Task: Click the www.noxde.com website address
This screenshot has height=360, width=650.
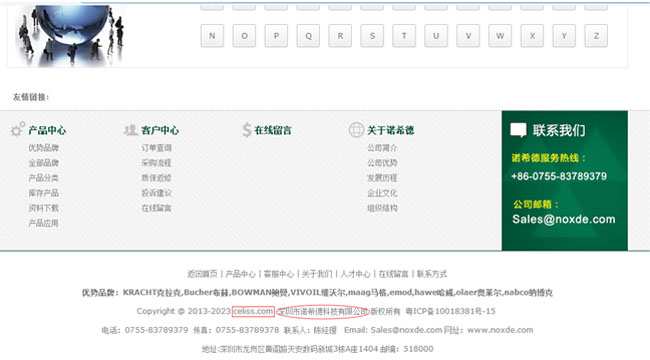Action: point(500,330)
